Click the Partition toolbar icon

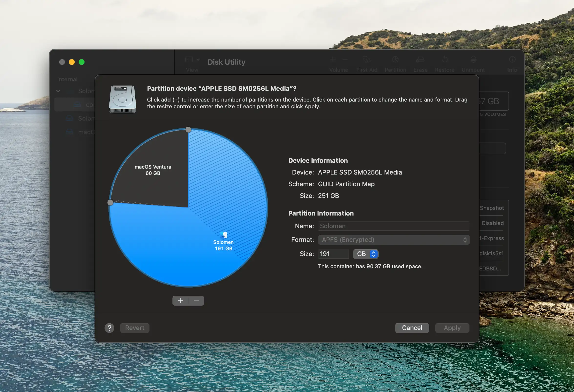395,59
